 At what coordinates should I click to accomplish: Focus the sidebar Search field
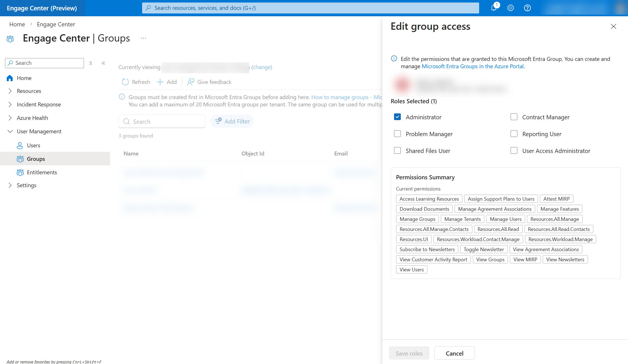[x=44, y=63]
